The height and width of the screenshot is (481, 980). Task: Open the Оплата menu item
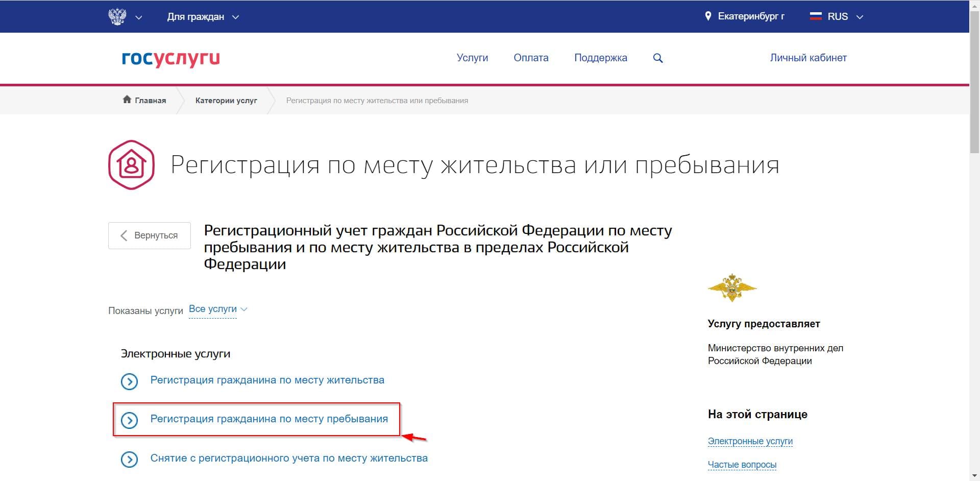[x=531, y=58]
